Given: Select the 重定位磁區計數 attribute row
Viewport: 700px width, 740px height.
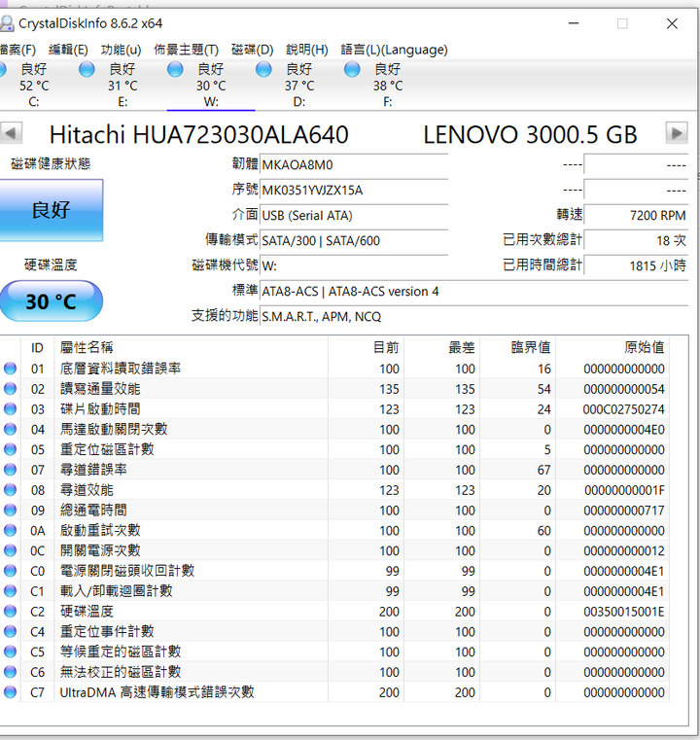Looking at the screenshot, I should coord(334,450).
